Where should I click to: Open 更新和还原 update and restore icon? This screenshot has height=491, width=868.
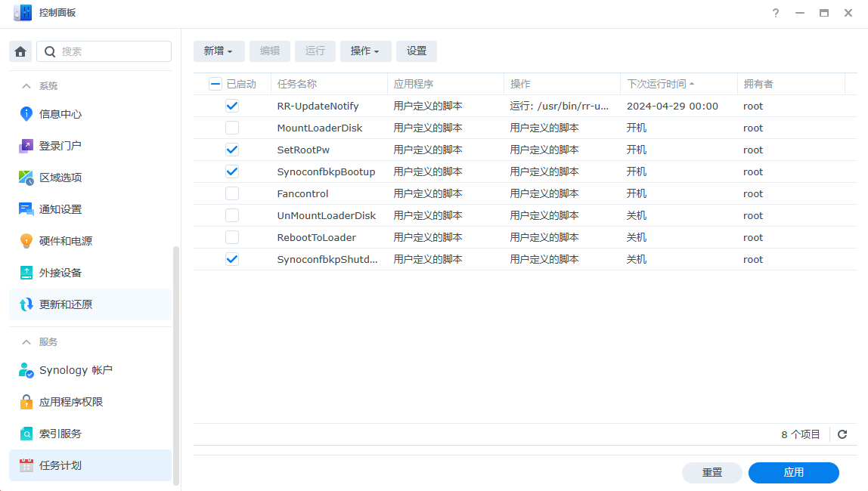pos(26,304)
